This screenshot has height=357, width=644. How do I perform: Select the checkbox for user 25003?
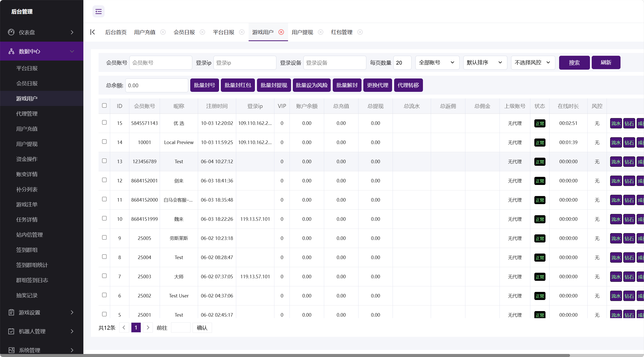(104, 276)
